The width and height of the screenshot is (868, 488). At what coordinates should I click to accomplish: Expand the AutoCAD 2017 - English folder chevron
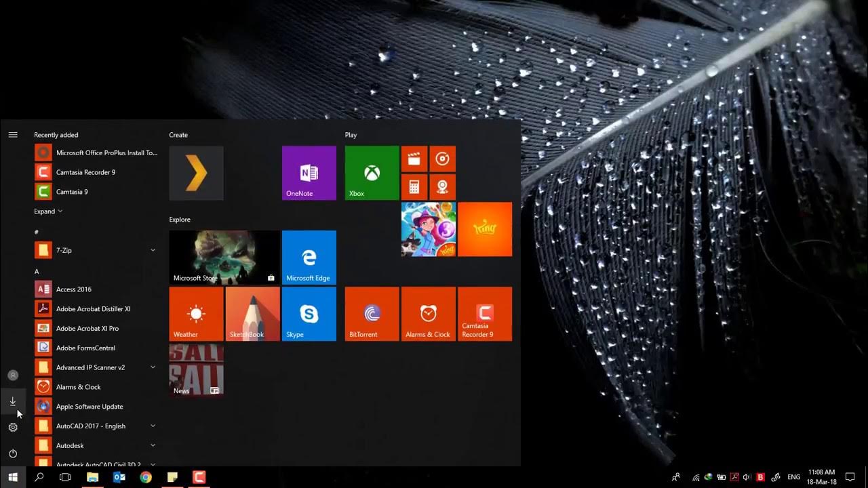click(x=153, y=426)
